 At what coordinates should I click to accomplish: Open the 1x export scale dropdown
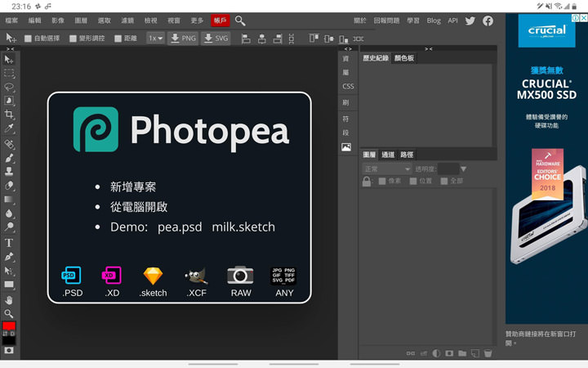click(155, 38)
